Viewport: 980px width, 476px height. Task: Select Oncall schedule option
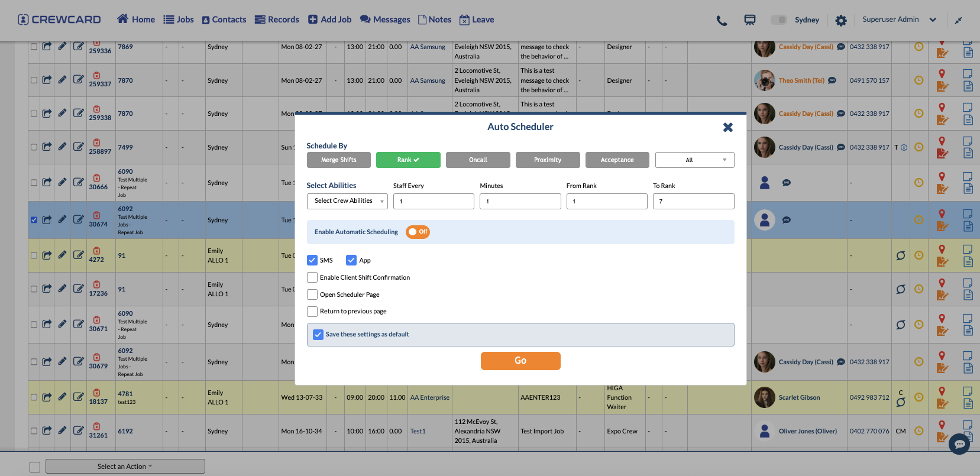click(478, 160)
